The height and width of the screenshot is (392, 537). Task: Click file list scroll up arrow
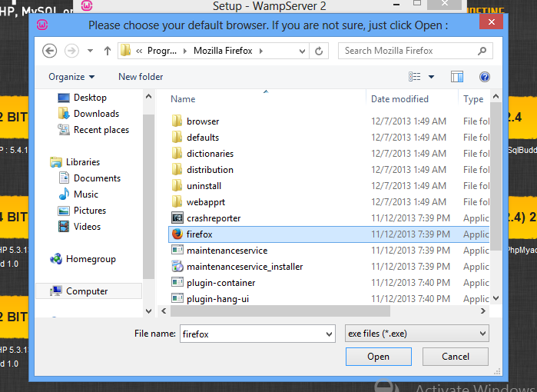496,97
